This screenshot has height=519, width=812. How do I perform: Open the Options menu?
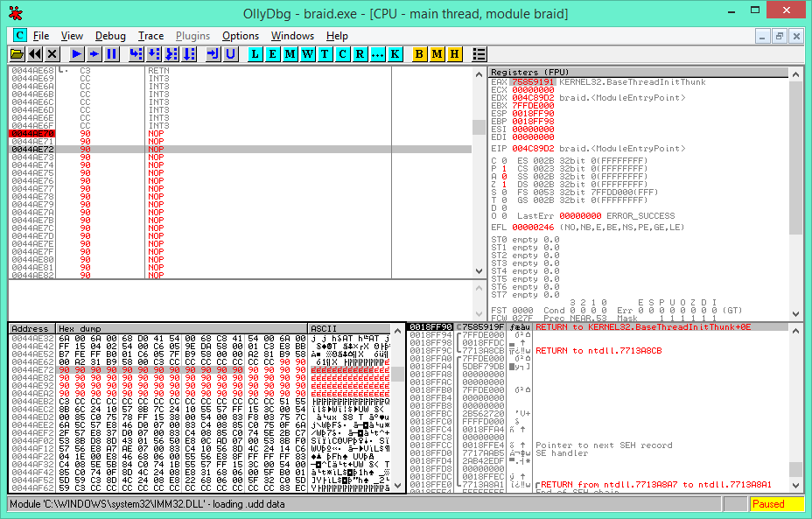pyautogui.click(x=240, y=36)
